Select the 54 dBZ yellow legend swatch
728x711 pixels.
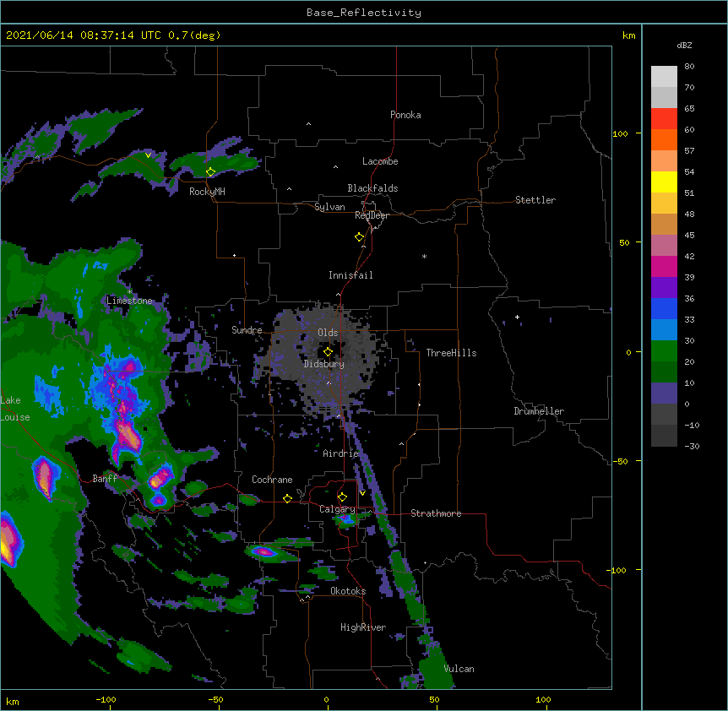pos(664,182)
